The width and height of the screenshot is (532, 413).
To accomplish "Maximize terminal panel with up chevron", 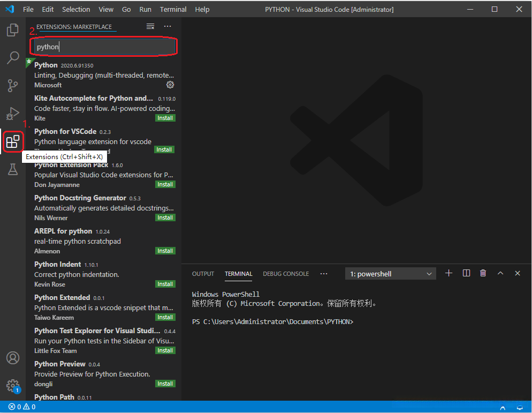I will 500,273.
